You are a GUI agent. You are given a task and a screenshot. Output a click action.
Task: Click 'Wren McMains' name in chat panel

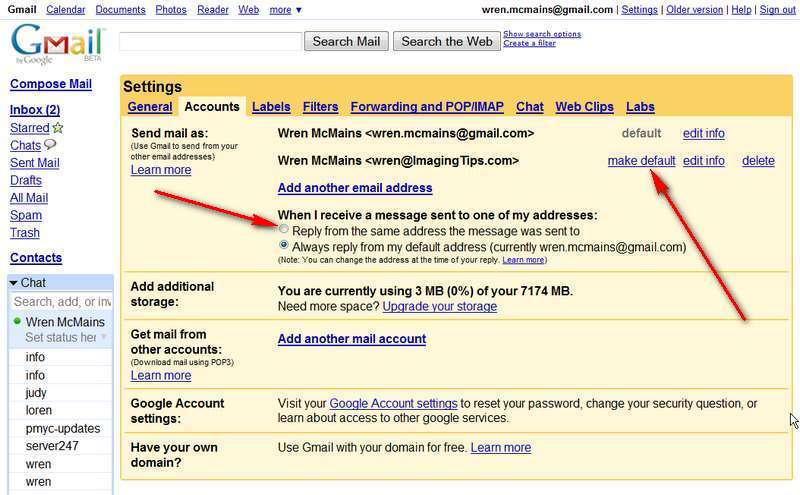click(x=65, y=322)
